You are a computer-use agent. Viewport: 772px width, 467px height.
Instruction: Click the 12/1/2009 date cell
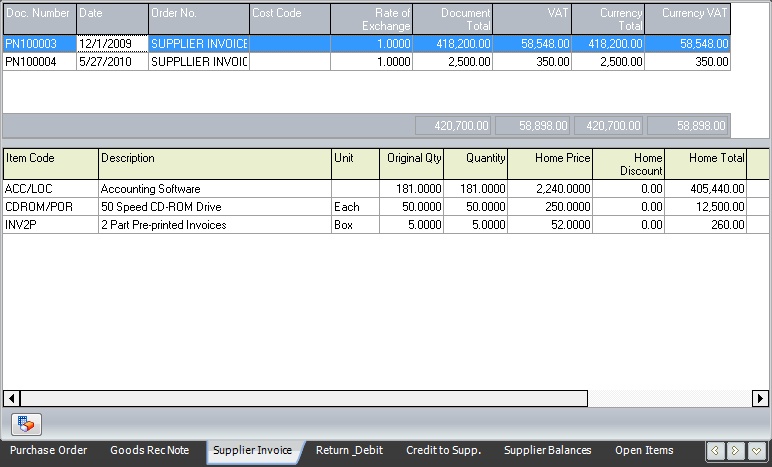point(112,44)
